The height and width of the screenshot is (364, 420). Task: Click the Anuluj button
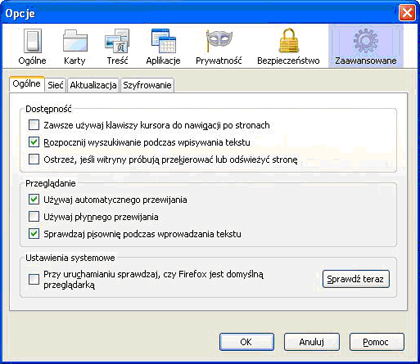(x=312, y=342)
